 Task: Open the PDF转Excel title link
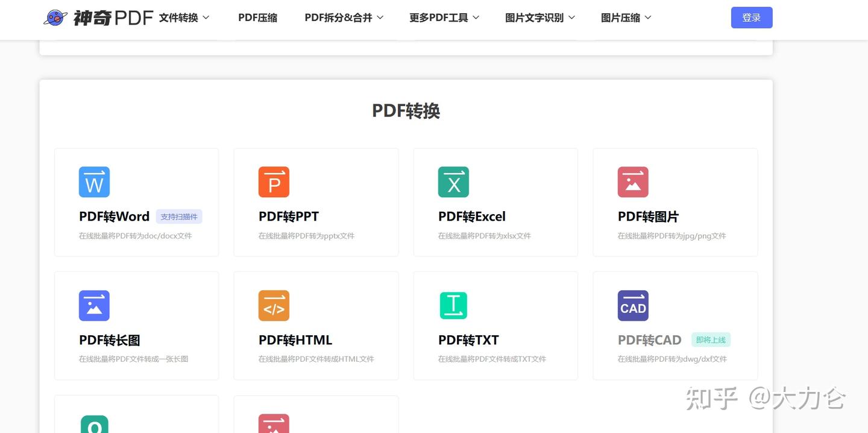pos(472,216)
